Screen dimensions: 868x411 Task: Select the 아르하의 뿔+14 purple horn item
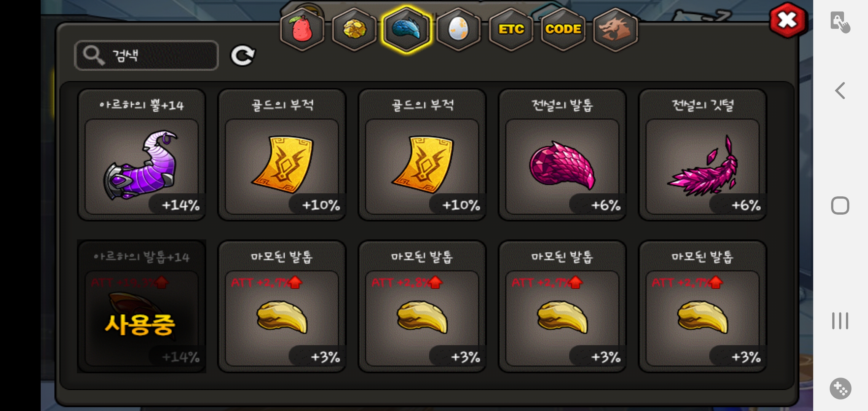[142, 155]
